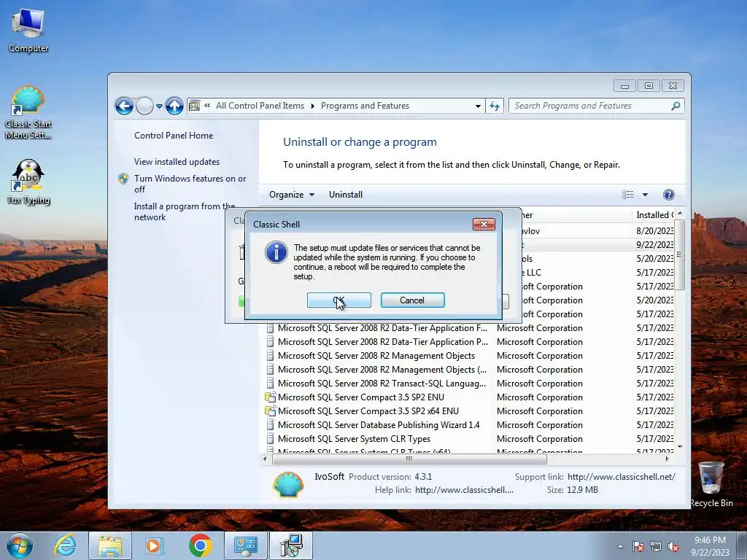Open the Computer desktop icon
Viewport: 747px width, 560px height.
(x=28, y=31)
